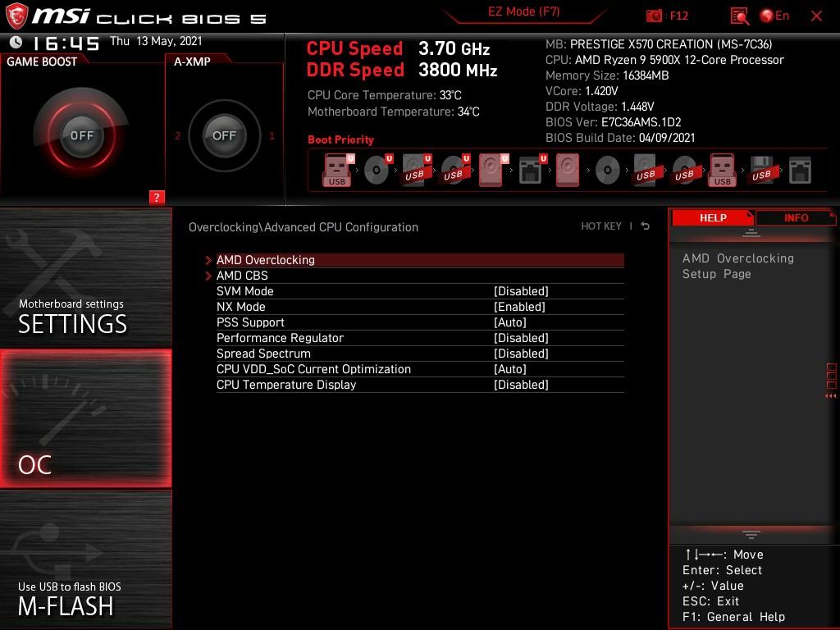The height and width of the screenshot is (630, 840).
Task: Click the left arrows icon at right edge
Action: [x=830, y=396]
